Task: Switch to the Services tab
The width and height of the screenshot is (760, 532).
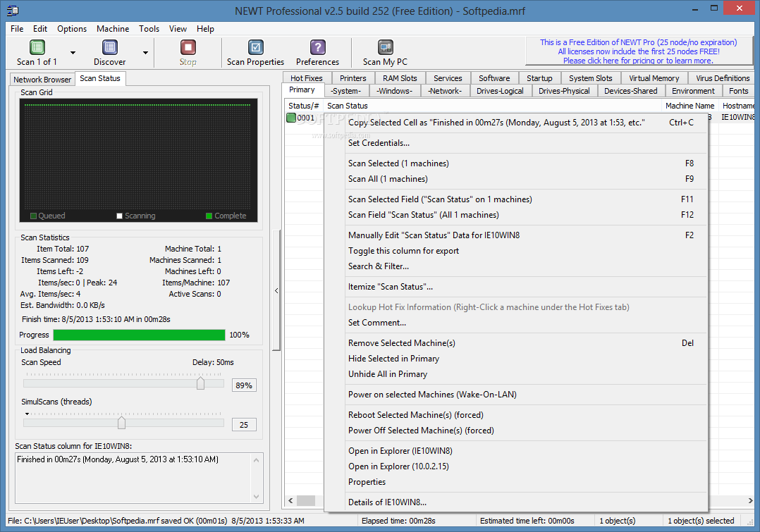Action: point(448,78)
